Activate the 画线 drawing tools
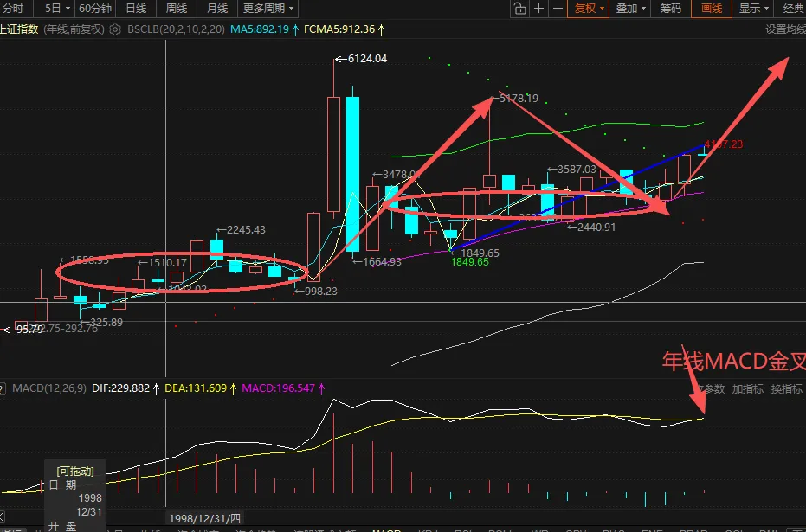806x532 pixels. (x=712, y=9)
